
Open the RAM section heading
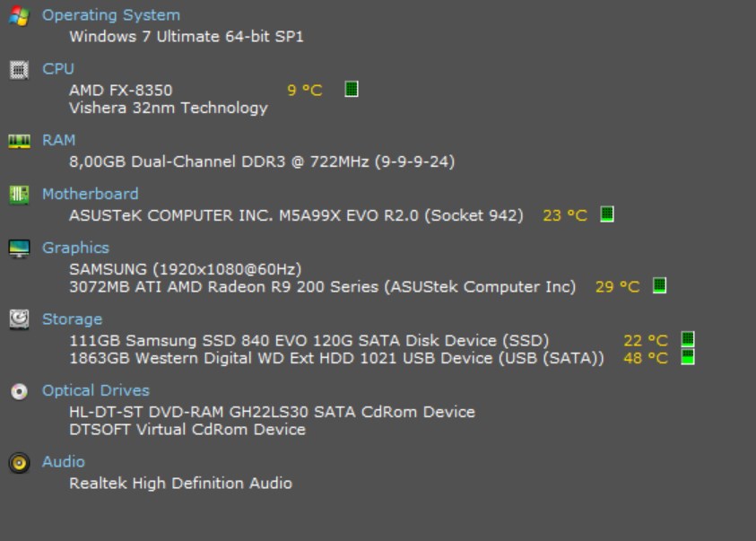58,140
